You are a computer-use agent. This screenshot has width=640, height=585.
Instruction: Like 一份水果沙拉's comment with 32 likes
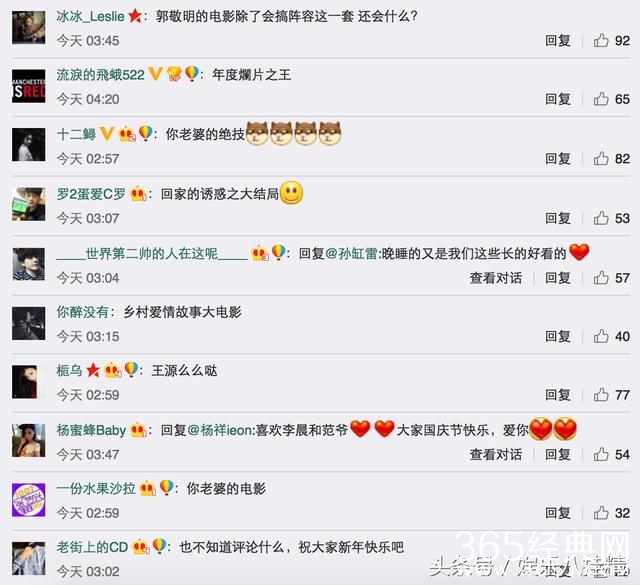(x=601, y=513)
